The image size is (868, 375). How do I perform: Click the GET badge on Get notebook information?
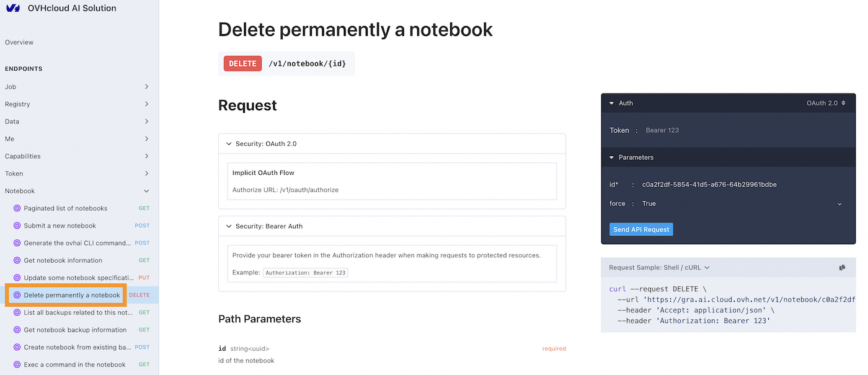coord(143,260)
